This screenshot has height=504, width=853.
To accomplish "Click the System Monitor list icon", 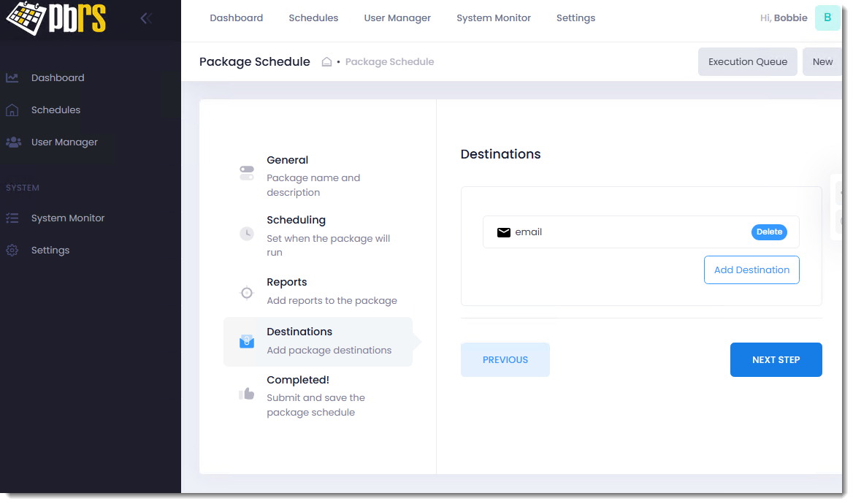I will (x=12, y=218).
